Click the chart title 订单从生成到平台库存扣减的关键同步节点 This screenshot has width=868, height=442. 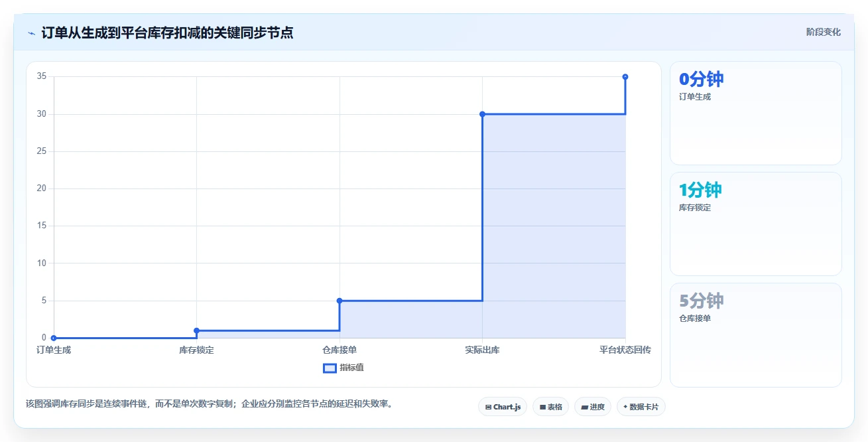167,33
